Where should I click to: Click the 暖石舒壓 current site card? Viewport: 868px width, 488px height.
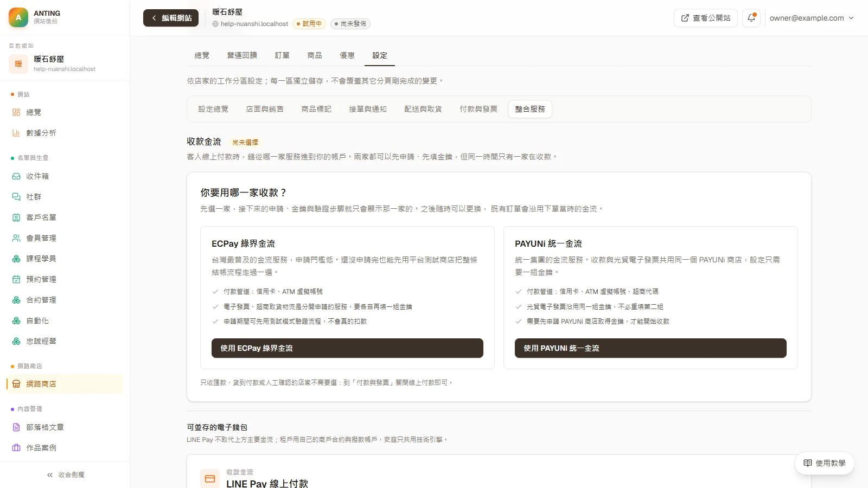[65, 63]
